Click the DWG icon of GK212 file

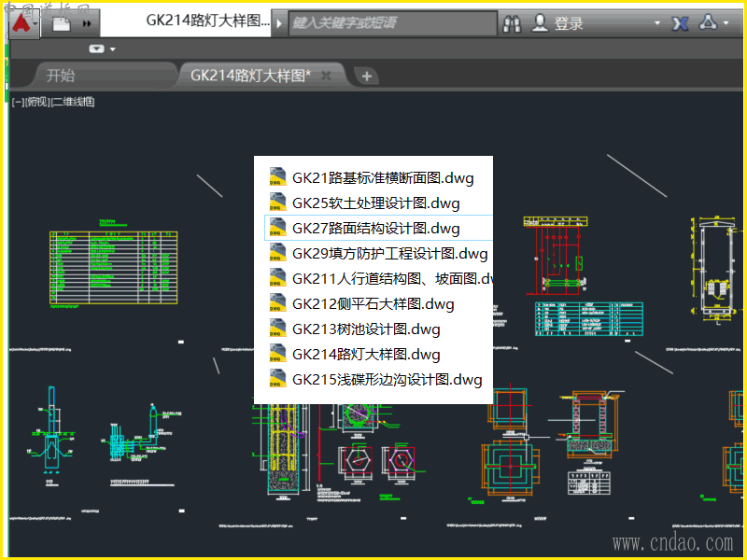coord(277,302)
